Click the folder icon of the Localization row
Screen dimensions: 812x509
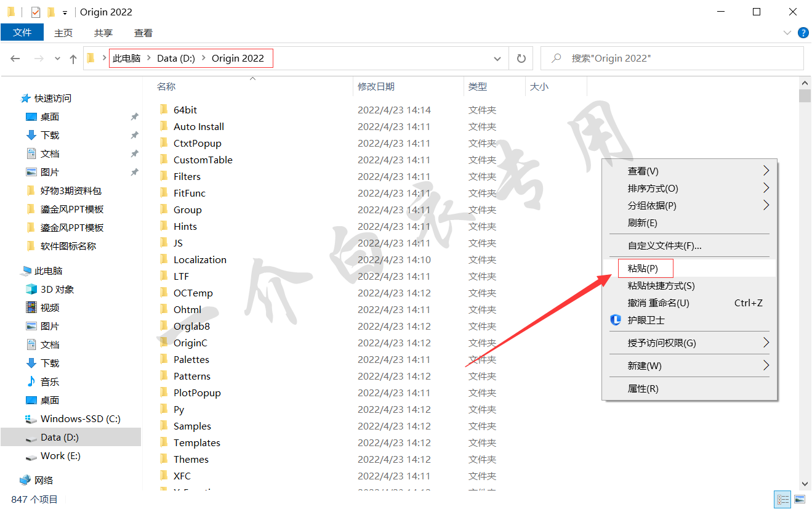click(x=164, y=259)
